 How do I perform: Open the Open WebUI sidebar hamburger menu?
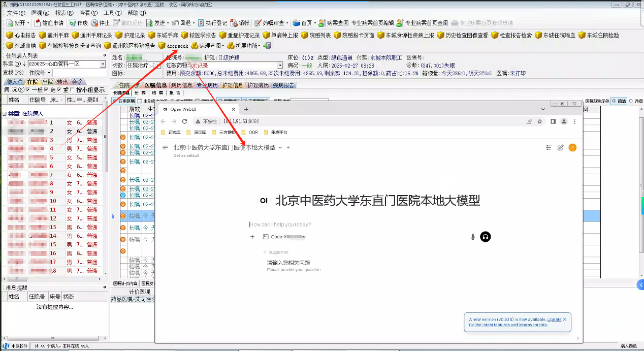coord(165,147)
